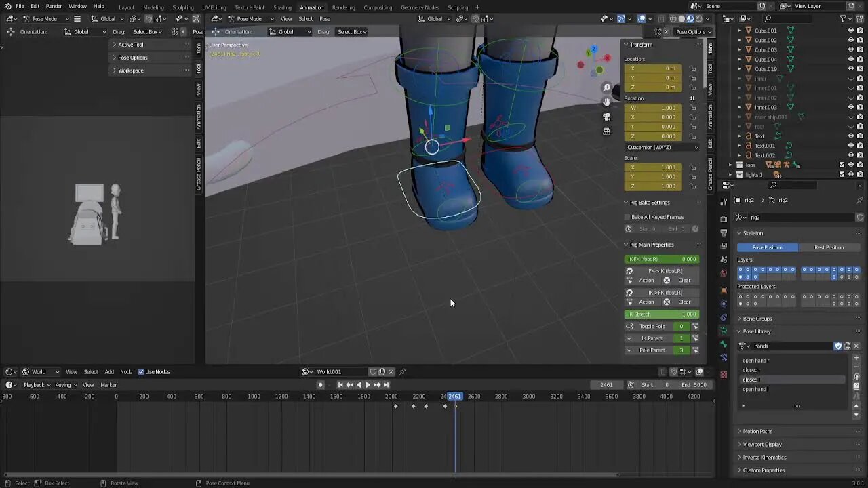Click pin icon next to World.001
Image resolution: width=868 pixels, height=488 pixels.
tap(402, 371)
